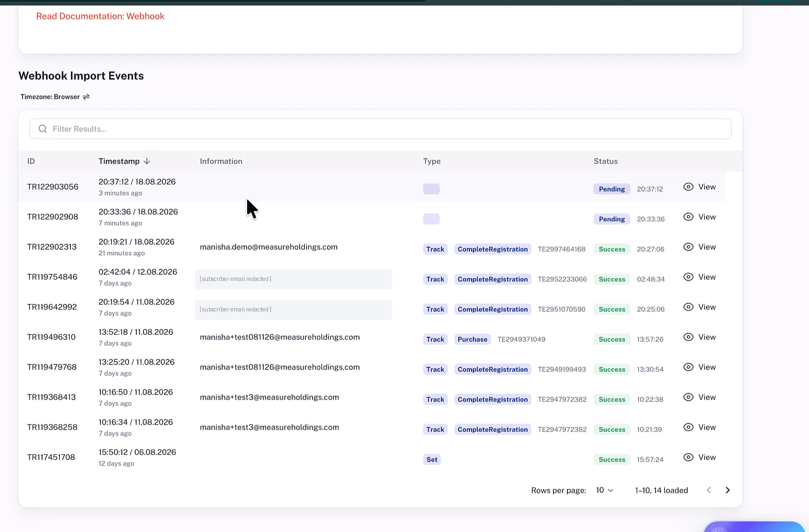The height and width of the screenshot is (532, 809).
Task: Go to the previous page of events
Action: pos(709,490)
